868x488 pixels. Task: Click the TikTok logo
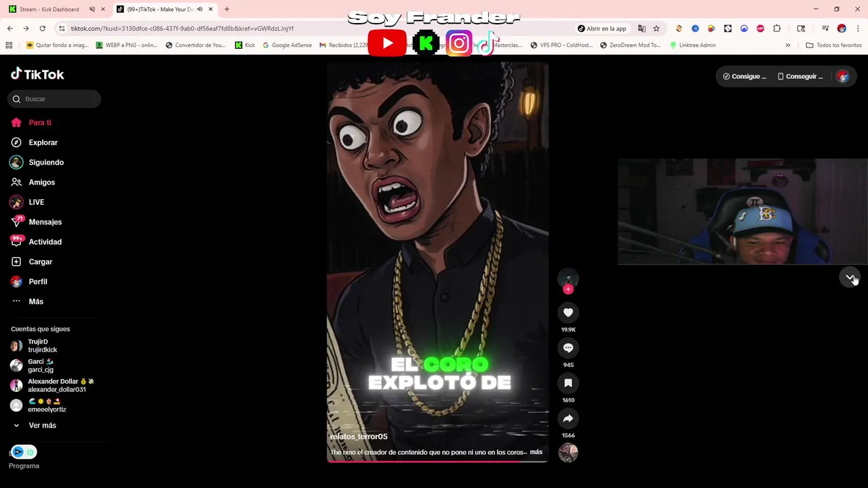(x=38, y=74)
